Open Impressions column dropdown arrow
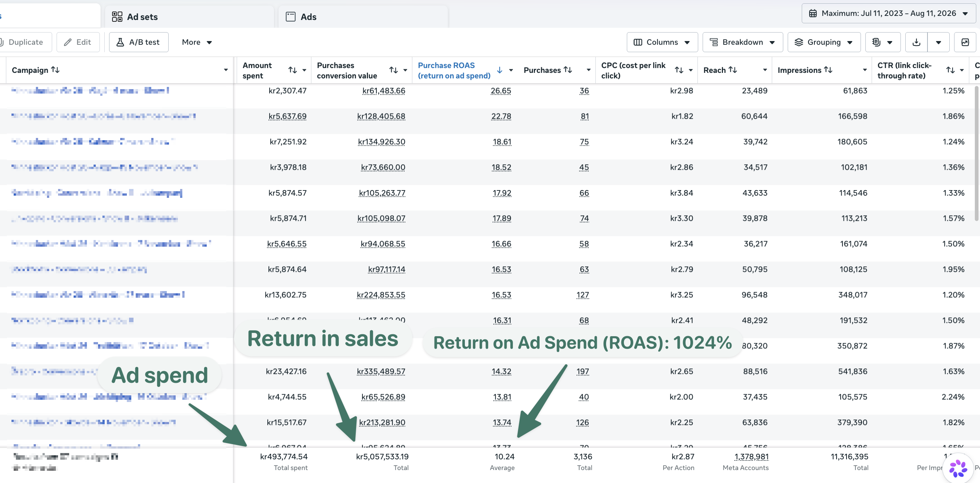The image size is (980, 483). click(x=865, y=70)
